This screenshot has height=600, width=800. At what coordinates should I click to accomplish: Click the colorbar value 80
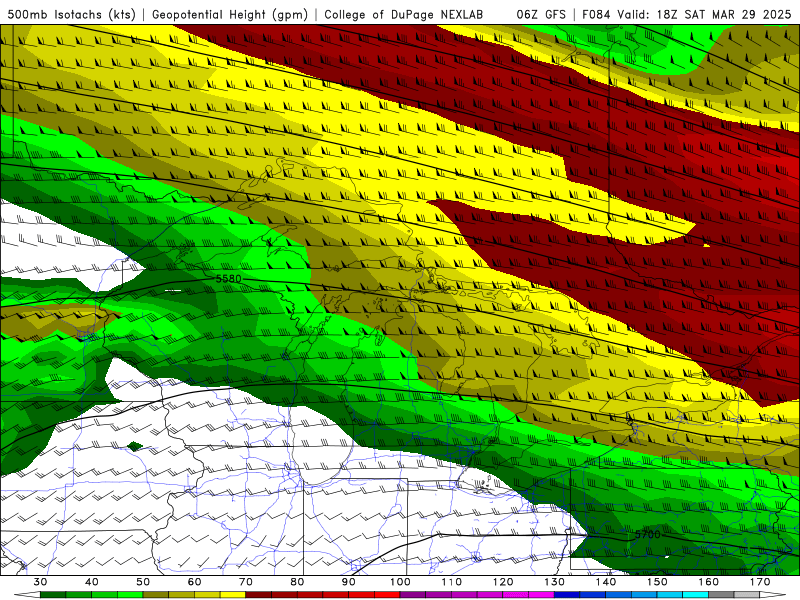297,582
